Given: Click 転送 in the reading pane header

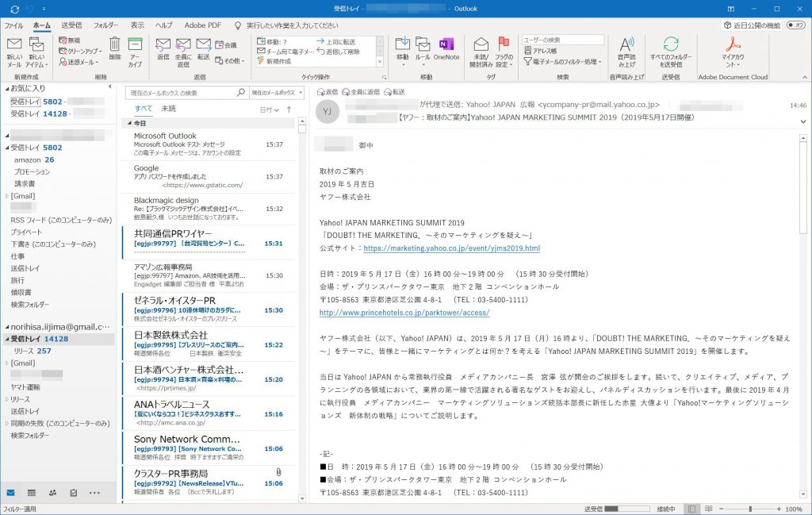Looking at the screenshot, I should coord(395,92).
